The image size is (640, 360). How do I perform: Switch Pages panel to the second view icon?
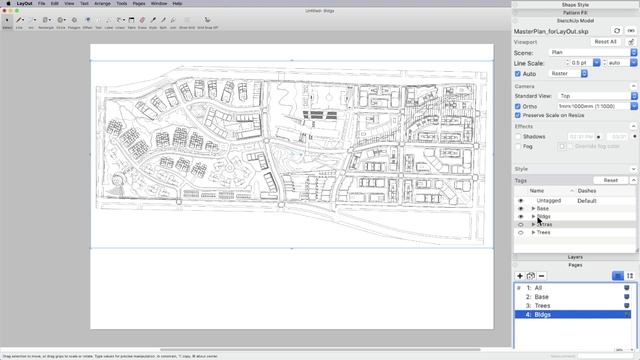630,276
